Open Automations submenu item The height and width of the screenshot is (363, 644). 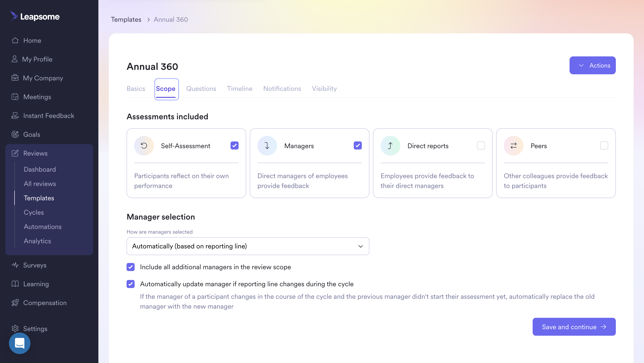click(42, 227)
